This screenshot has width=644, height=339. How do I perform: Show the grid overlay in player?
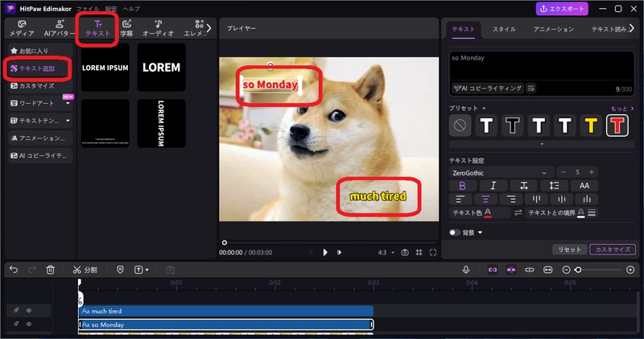click(x=419, y=252)
